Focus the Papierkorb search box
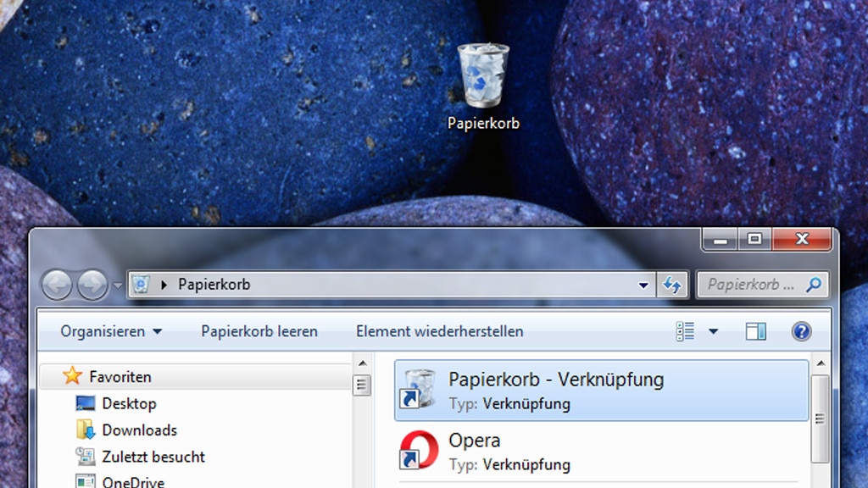 click(x=762, y=285)
